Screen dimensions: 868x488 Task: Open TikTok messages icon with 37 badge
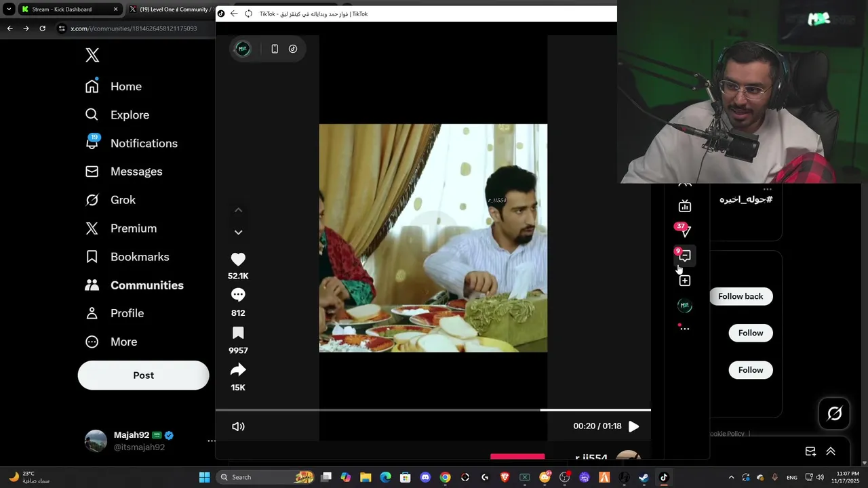click(685, 231)
